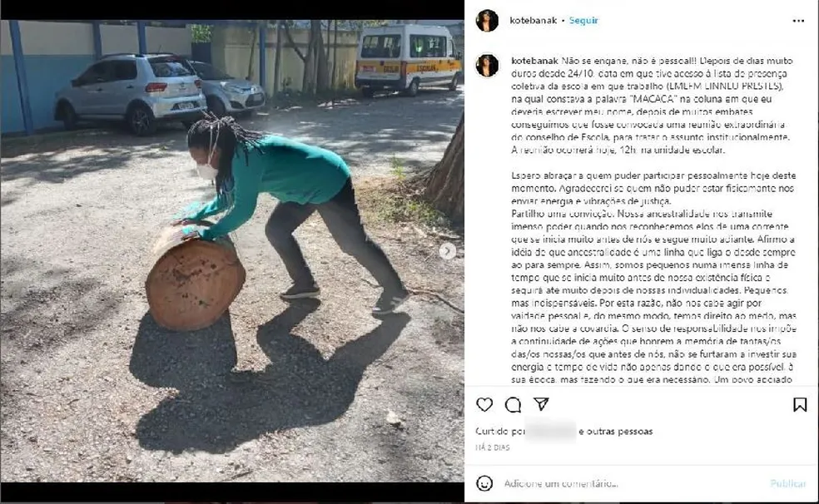Open the blurred username who liked the post

[x=550, y=431]
